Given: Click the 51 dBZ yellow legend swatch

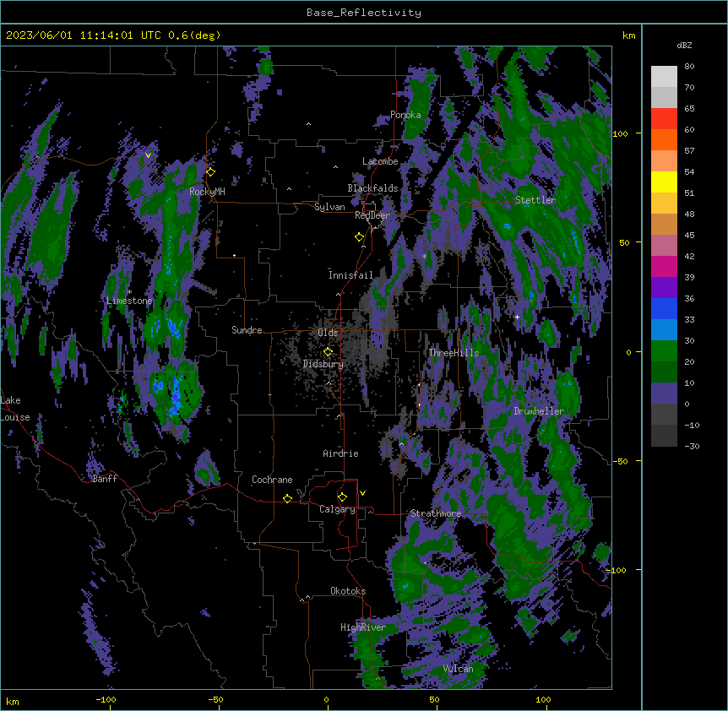Looking at the screenshot, I should 664,182.
